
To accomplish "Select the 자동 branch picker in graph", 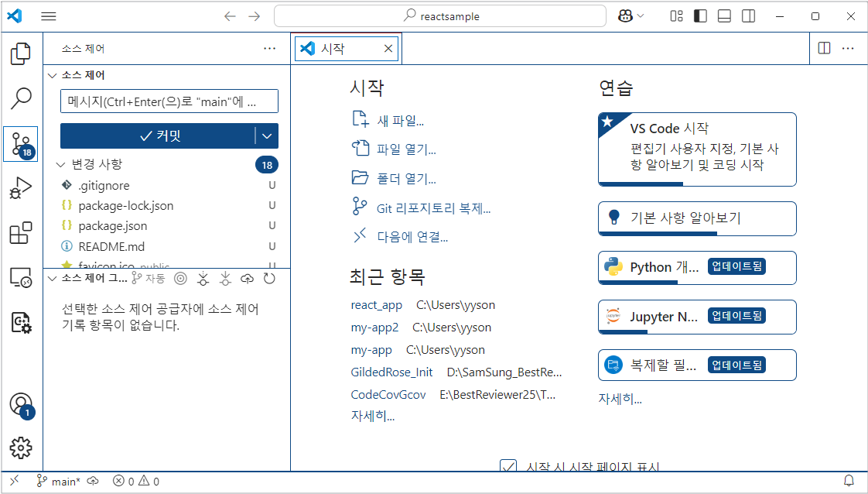I will 149,279.
